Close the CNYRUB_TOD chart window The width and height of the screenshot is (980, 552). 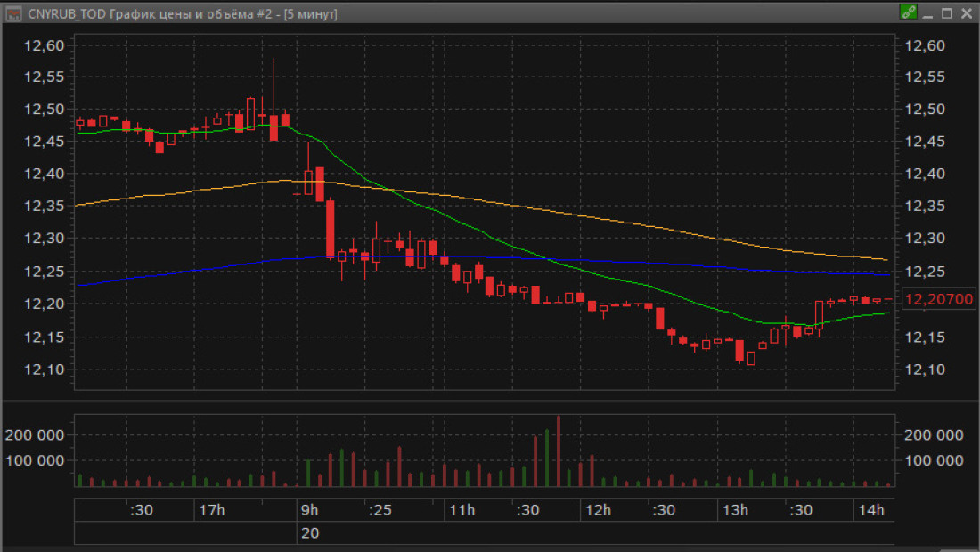pyautogui.click(x=967, y=13)
